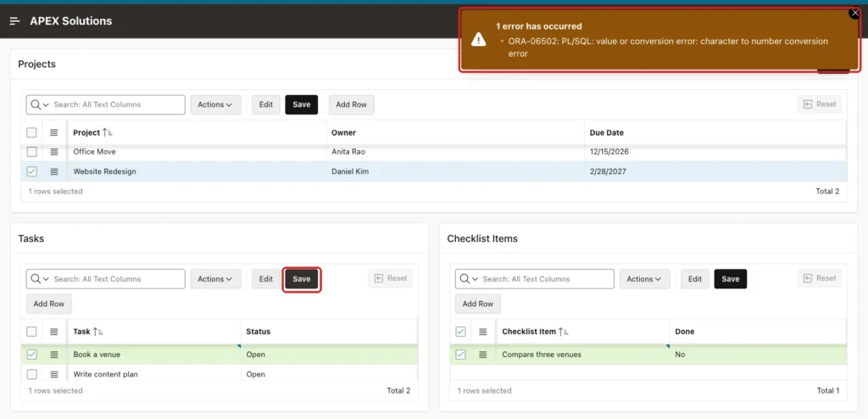Toggle select-all checkbox in Projects grid
Viewport: 868px width, 419px height.
point(31,133)
